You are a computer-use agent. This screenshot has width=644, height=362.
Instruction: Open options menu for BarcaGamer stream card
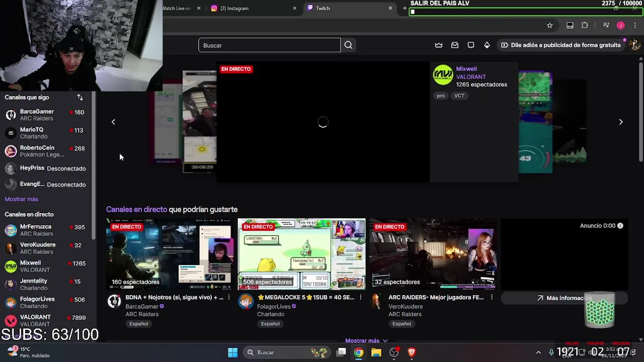tap(229, 297)
